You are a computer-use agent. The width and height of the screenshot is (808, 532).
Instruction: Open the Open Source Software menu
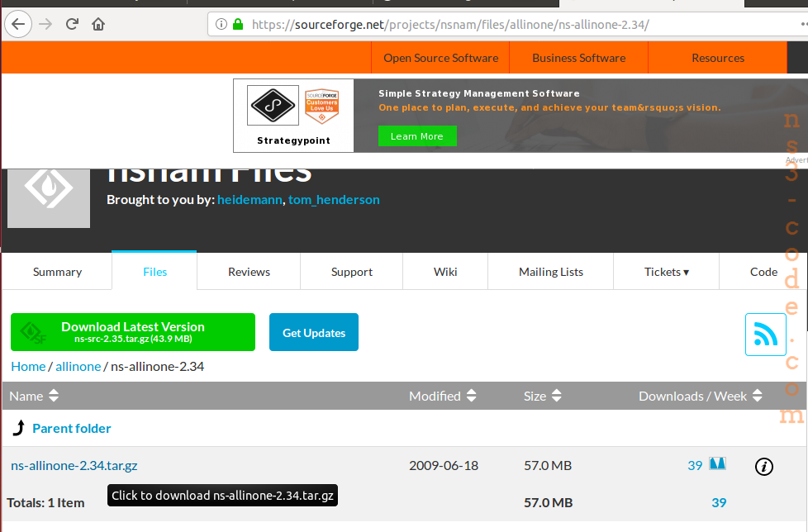click(440, 58)
